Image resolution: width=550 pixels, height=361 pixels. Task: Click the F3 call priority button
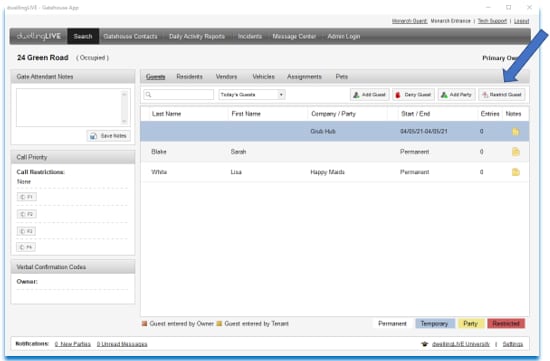click(x=27, y=231)
